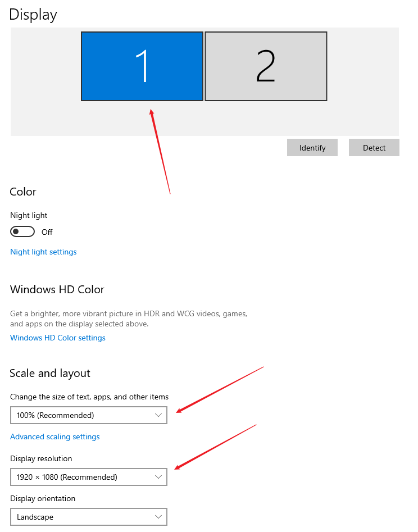Select the display 2 monitor box
Image resolution: width=418 pixels, height=532 pixels.
266,66
